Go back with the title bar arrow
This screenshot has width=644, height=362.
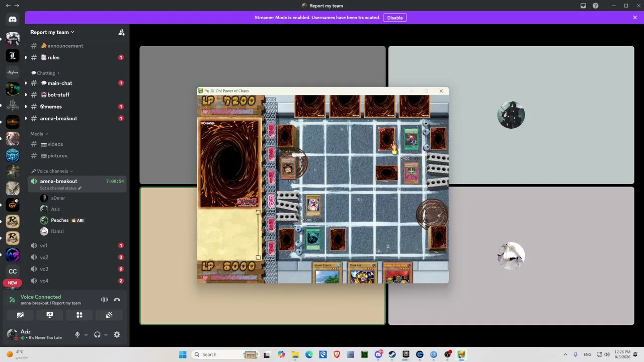tap(8, 6)
